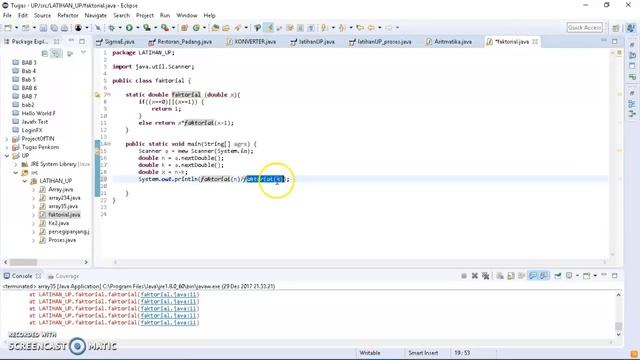Viewport: 640px width, 360px height.
Task: Select Proses.java in Package Explorer
Action: click(x=58, y=240)
